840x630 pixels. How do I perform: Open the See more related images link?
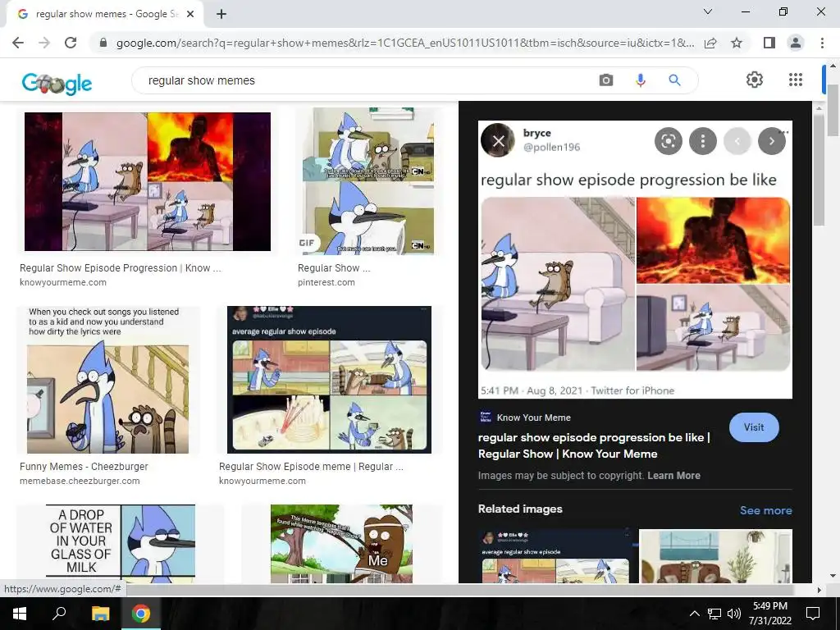(x=765, y=510)
